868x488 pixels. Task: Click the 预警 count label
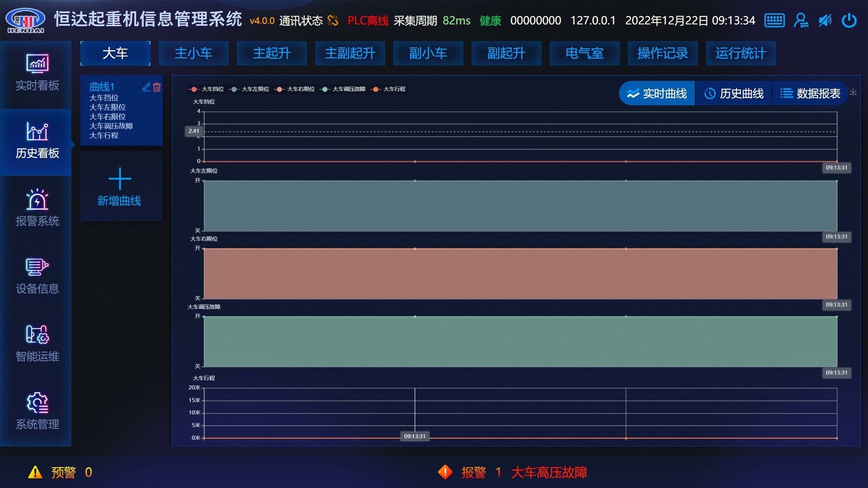coord(71,472)
